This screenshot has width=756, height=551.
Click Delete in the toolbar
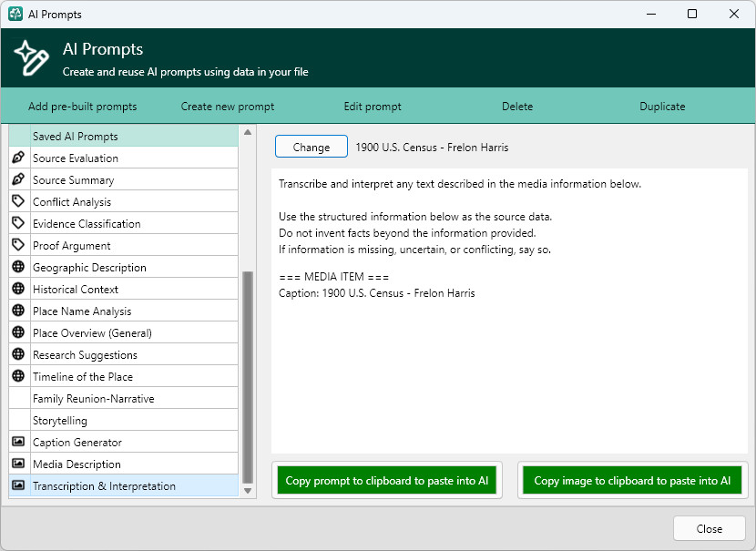pos(517,107)
